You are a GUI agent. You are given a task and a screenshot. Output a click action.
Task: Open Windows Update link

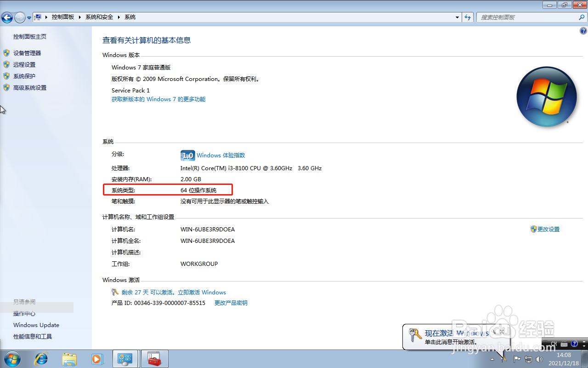coord(36,325)
